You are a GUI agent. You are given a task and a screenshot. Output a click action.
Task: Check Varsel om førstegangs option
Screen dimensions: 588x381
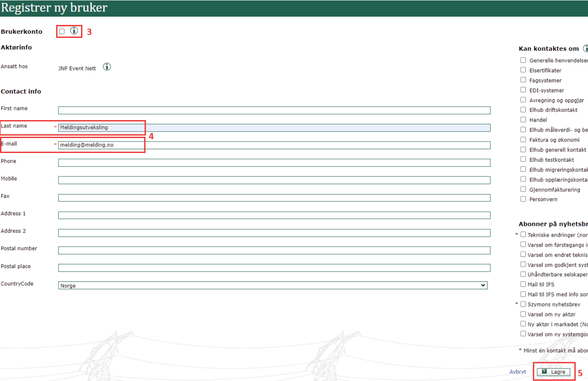523,244
